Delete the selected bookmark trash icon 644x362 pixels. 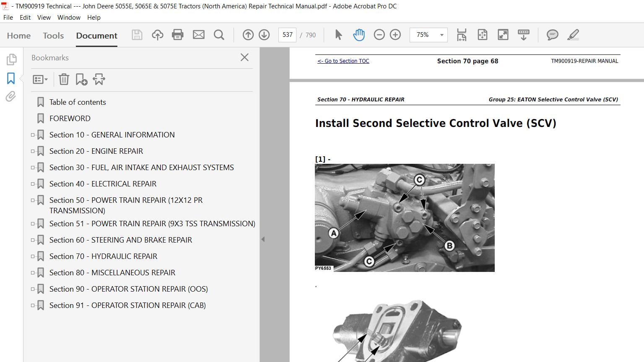click(x=64, y=79)
